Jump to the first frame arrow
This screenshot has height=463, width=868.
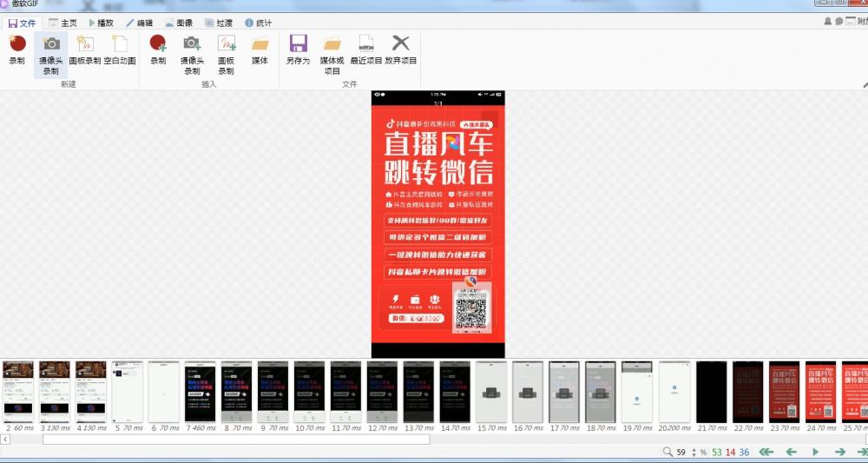(x=766, y=452)
